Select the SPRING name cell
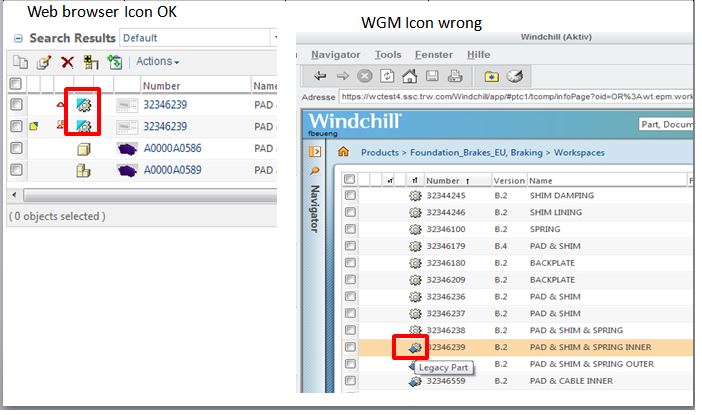 545,229
